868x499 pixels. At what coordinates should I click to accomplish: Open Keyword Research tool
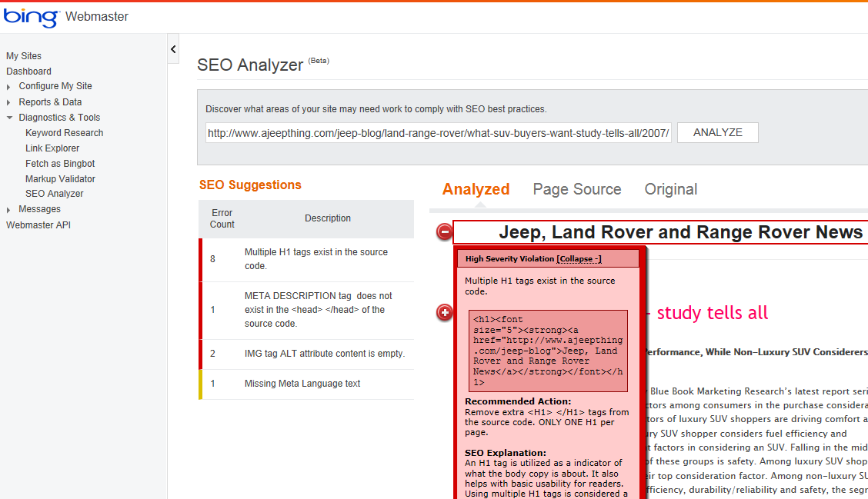point(64,133)
